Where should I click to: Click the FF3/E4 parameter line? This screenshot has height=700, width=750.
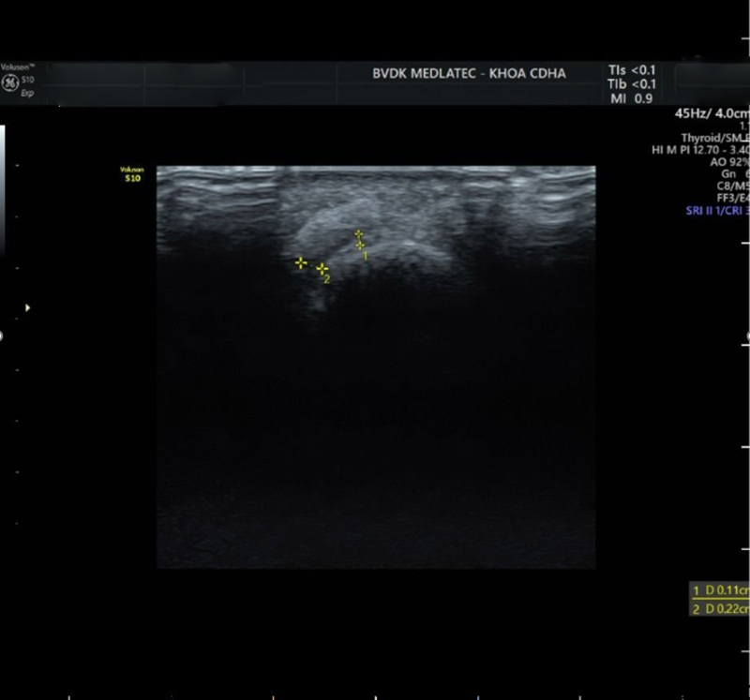pos(729,199)
